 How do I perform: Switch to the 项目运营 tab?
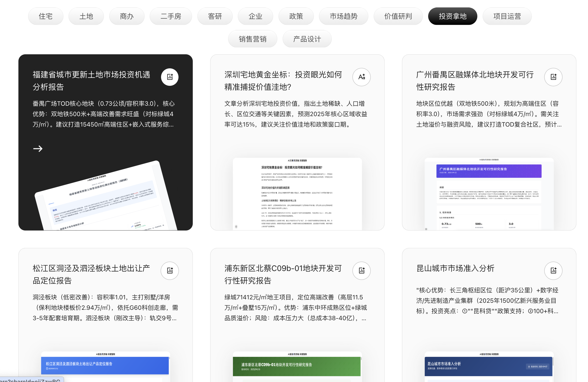tap(507, 16)
